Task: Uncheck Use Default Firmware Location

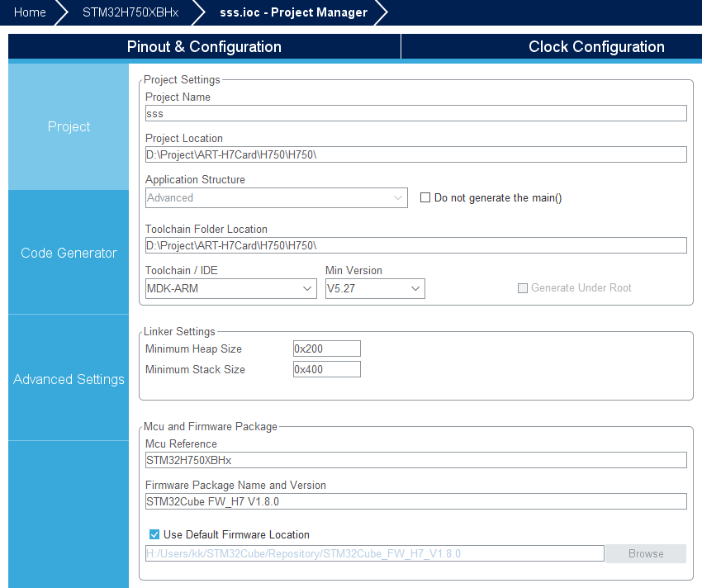Action: (x=154, y=534)
